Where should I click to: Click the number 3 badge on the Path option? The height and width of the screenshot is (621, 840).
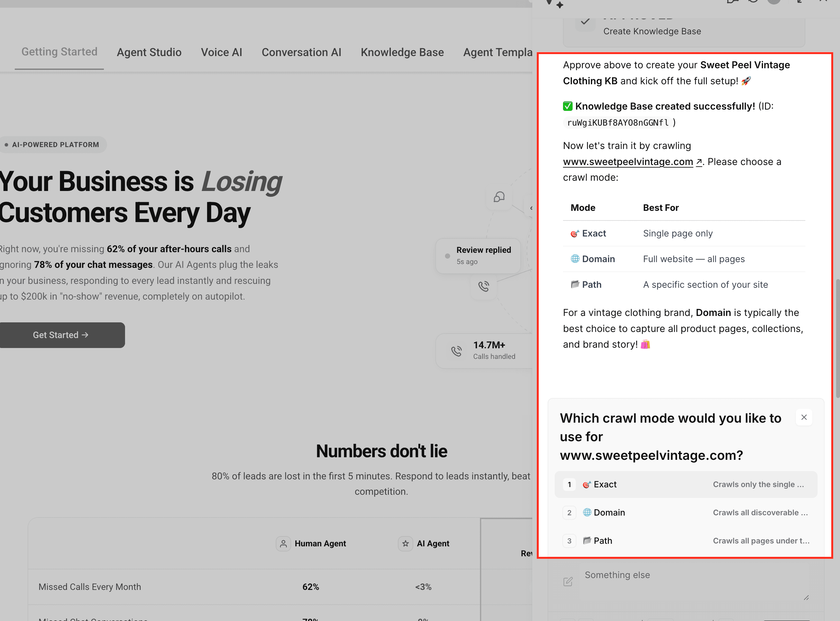[569, 541]
